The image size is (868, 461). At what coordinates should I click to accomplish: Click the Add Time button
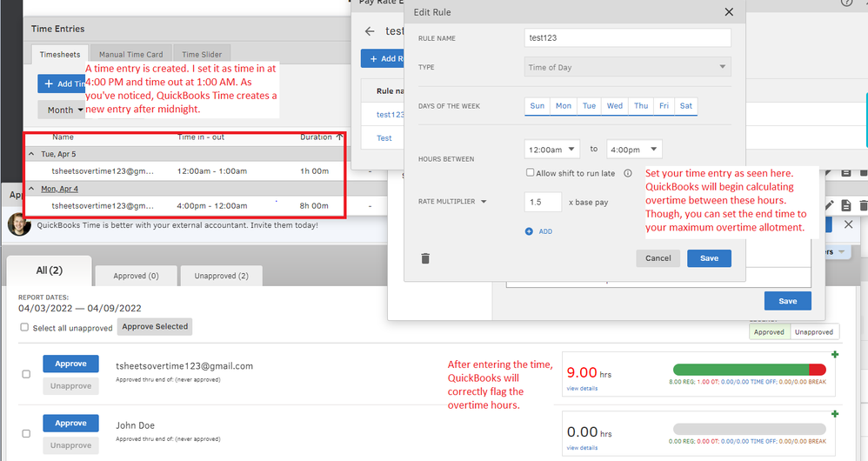[x=62, y=84]
